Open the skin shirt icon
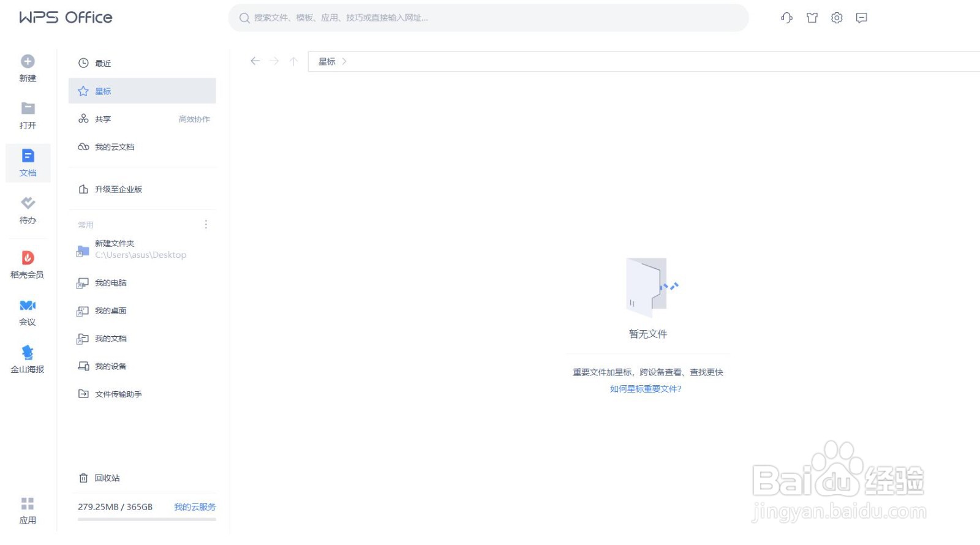 click(x=812, y=18)
